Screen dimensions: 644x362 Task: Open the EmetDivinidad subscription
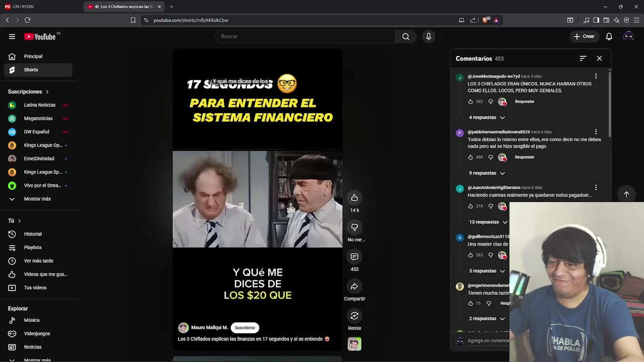38,158
